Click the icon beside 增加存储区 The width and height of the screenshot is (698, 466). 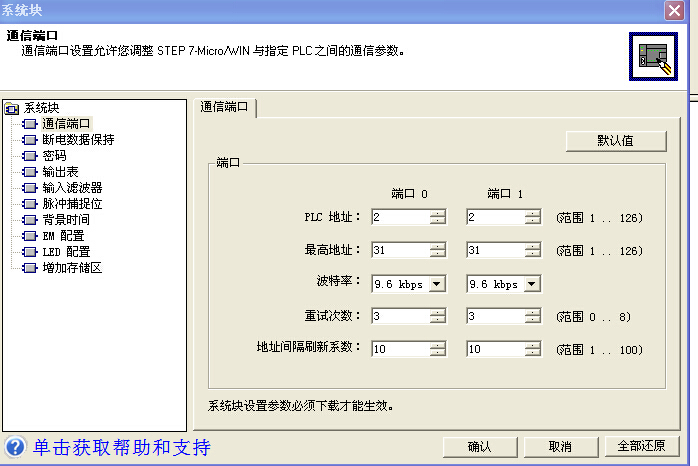pyautogui.click(x=29, y=268)
